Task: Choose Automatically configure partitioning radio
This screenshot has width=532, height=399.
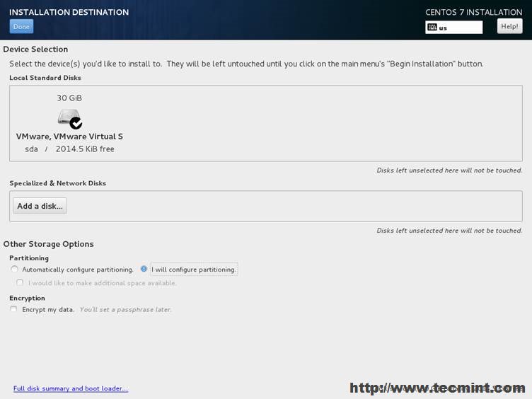Action: tap(14, 269)
